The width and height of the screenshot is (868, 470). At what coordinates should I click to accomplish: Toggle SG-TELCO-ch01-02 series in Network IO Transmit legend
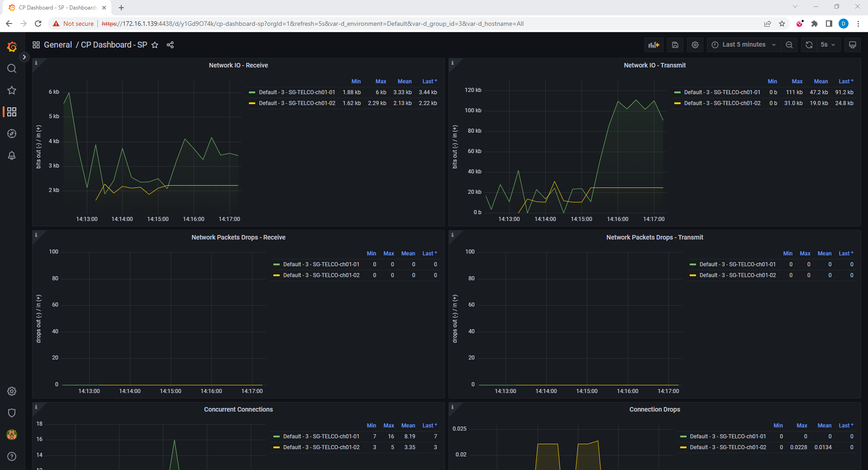coord(722,103)
